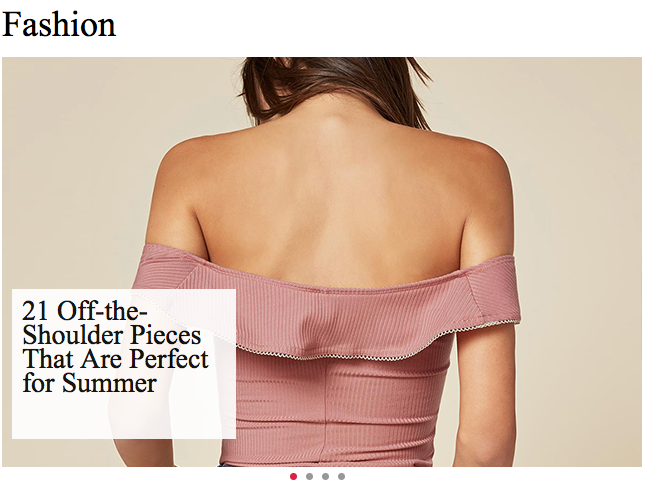Click the word 'Summer' in the caption
The width and height of the screenshot is (654, 487).
[109, 383]
